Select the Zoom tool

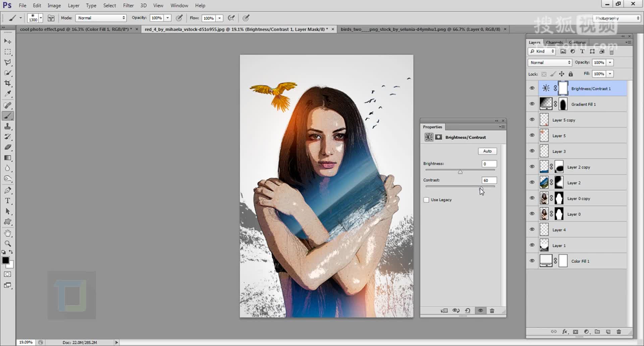tap(7, 243)
